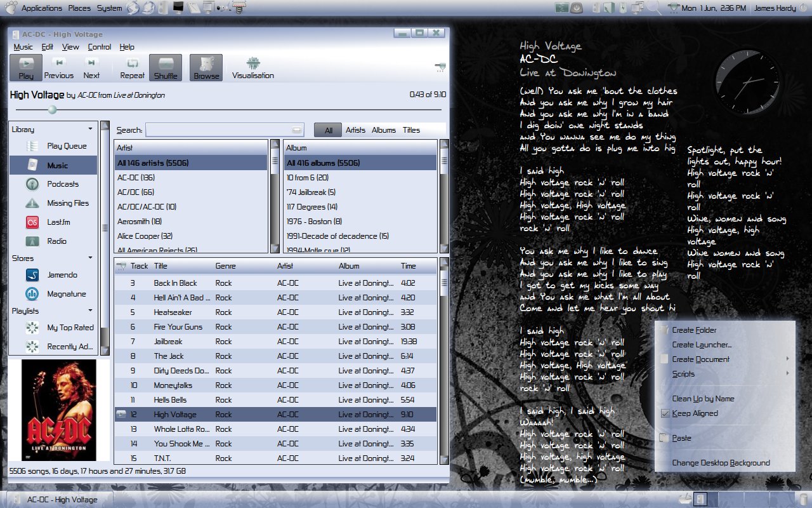The image size is (812, 508).
Task: Open the Last.fm source
Action: point(53,222)
